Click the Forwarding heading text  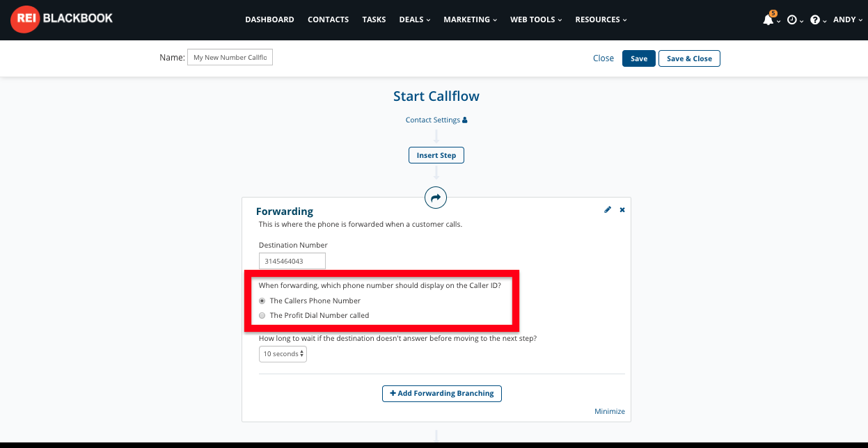point(285,211)
